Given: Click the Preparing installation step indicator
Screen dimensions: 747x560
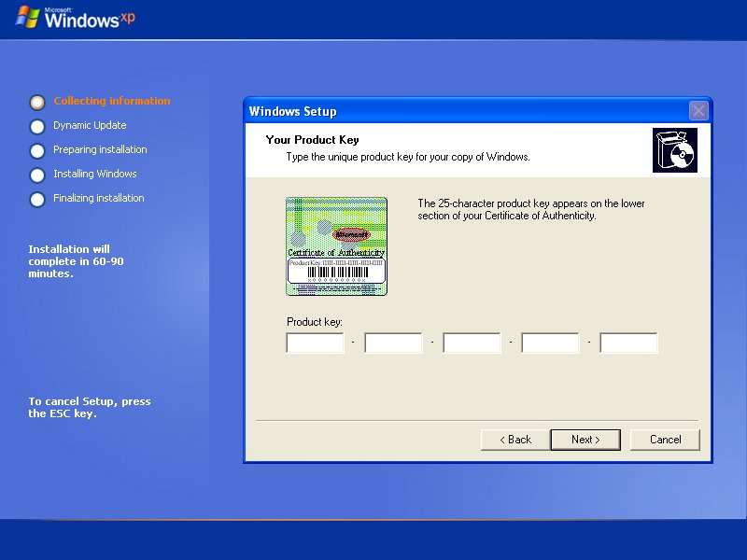Looking at the screenshot, I should point(37,151).
